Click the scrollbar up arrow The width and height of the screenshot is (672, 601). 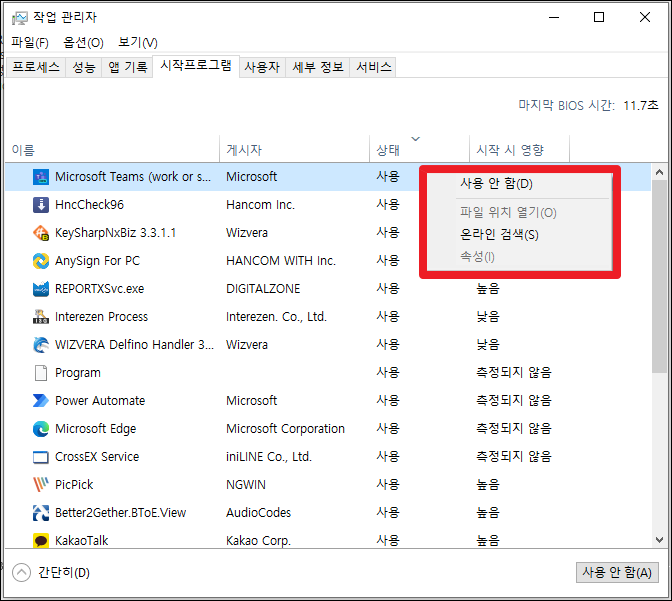pyautogui.click(x=659, y=172)
